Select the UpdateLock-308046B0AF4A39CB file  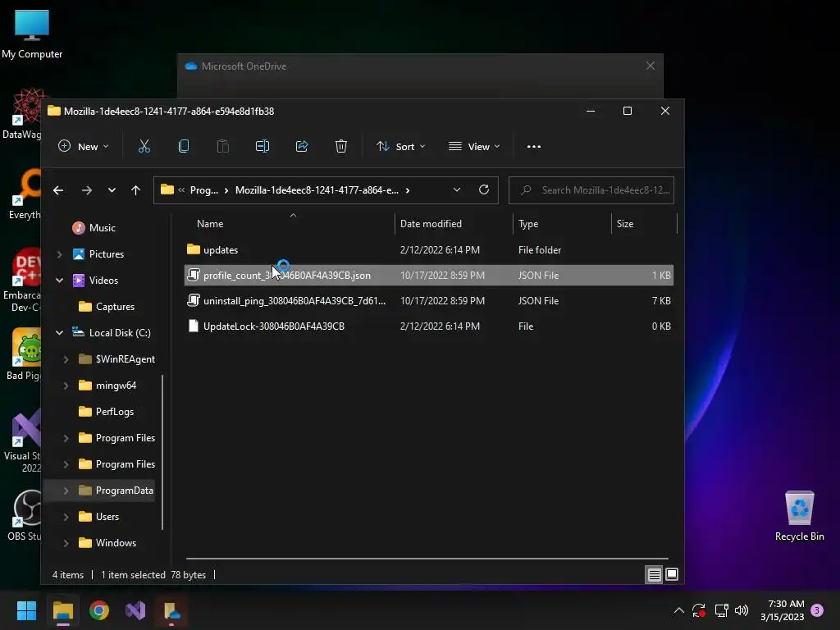tap(428, 326)
